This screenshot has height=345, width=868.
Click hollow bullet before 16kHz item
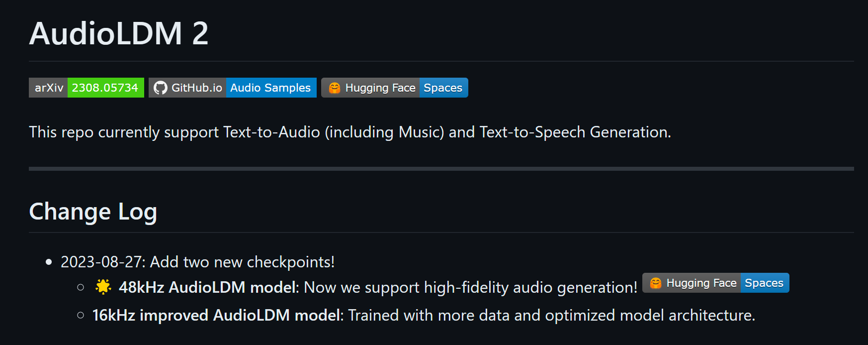[x=81, y=315]
